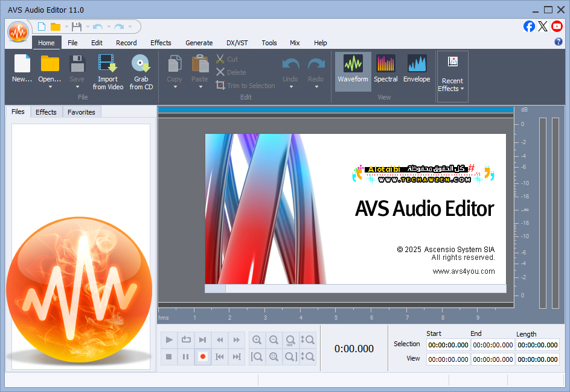Select the Waveform view
Image resolution: width=570 pixels, height=392 pixels.
pos(353,71)
